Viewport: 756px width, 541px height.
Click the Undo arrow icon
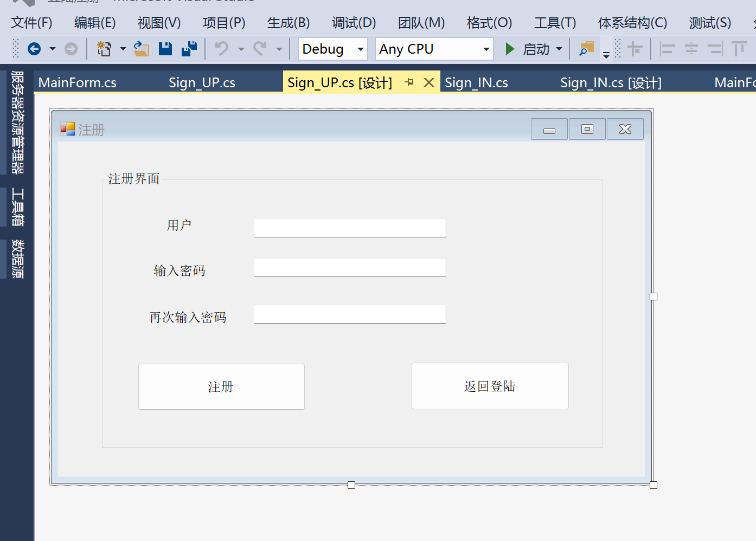click(222, 49)
